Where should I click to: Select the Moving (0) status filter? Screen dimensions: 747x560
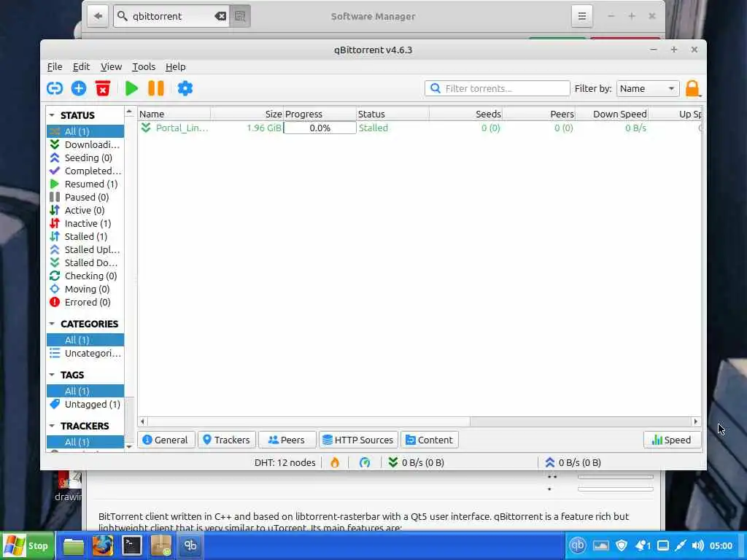click(85, 289)
